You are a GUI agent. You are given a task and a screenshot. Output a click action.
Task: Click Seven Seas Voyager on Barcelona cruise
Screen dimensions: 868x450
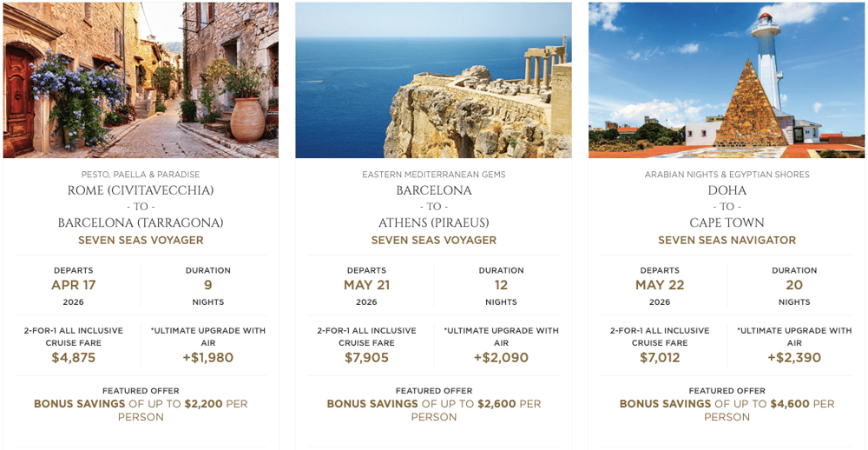tap(433, 241)
